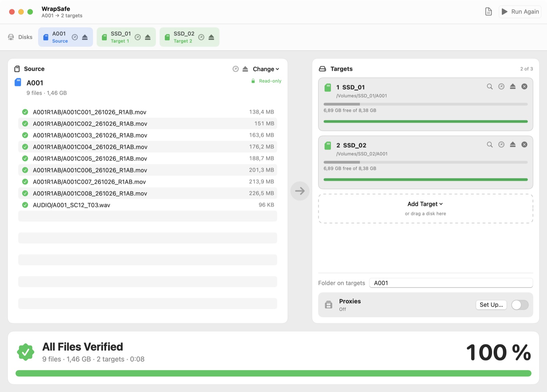
Task: Click the Folder on targets input field
Action: coord(451,283)
